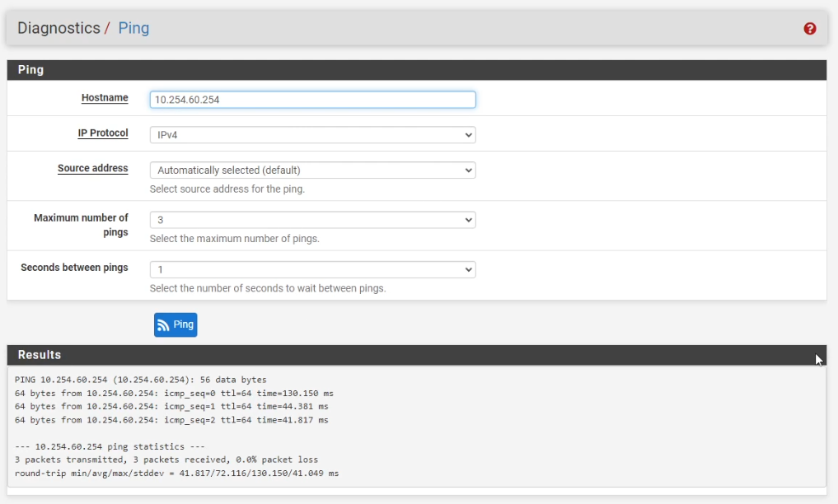Click Diagnostics in the breadcrumb

(x=59, y=28)
